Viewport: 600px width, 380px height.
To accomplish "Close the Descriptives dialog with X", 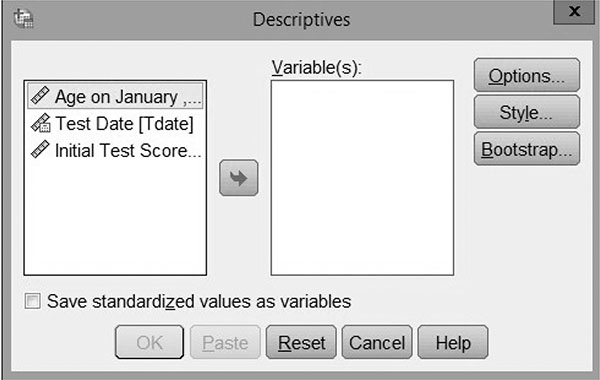I will click(574, 11).
